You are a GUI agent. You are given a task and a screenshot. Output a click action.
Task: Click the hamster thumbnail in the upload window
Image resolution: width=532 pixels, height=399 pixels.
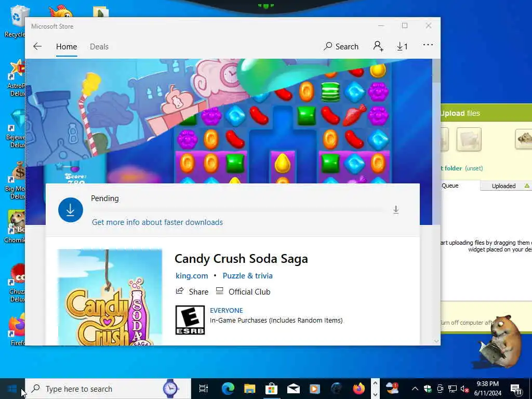tap(524, 139)
